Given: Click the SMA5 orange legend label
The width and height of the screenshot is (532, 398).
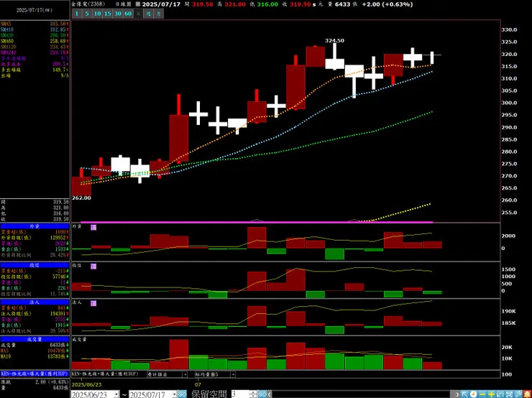Looking at the screenshot, I should click(x=6, y=24).
